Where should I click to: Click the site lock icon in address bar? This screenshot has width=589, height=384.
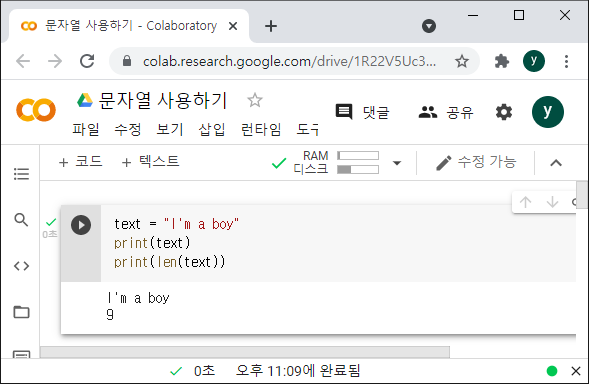[127, 61]
